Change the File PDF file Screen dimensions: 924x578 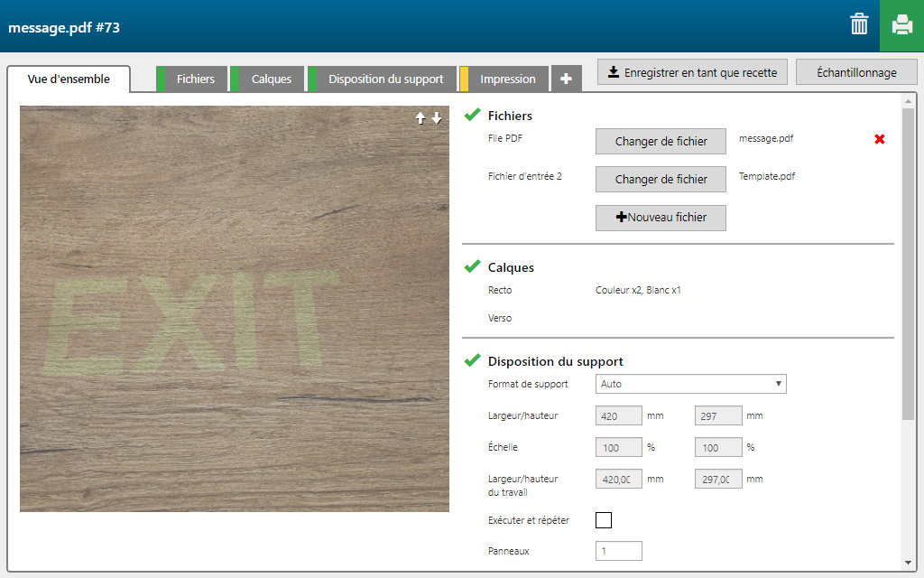[661, 142]
